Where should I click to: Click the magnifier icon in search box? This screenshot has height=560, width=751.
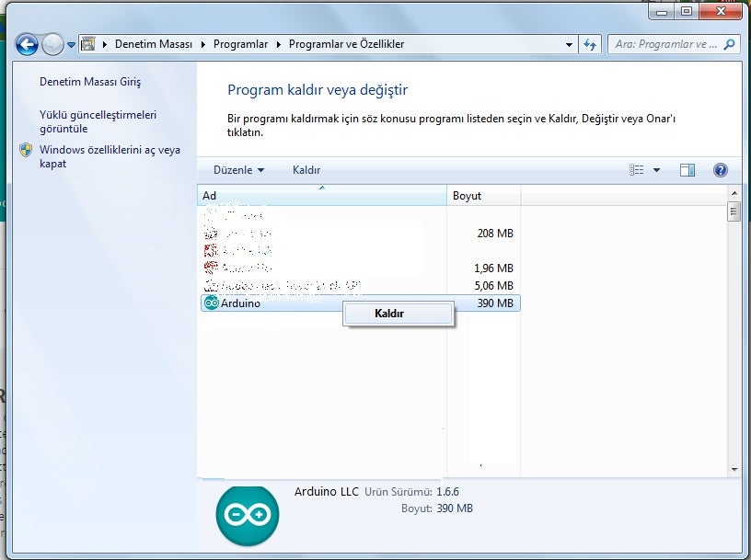coord(729,44)
